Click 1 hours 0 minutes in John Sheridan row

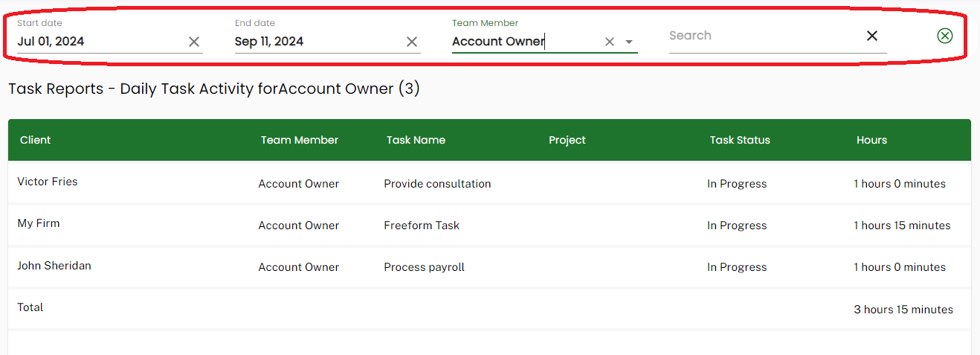point(900,267)
